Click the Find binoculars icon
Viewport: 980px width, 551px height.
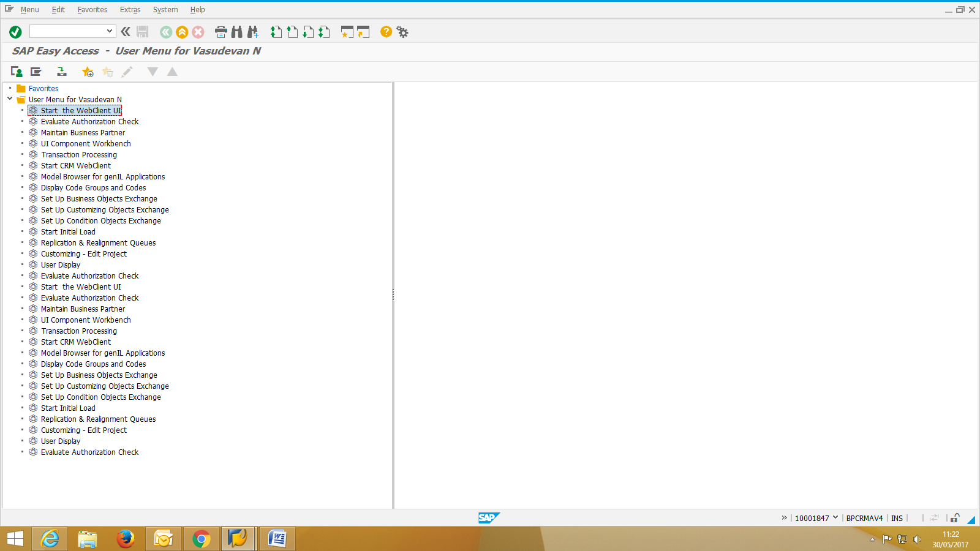237,32
